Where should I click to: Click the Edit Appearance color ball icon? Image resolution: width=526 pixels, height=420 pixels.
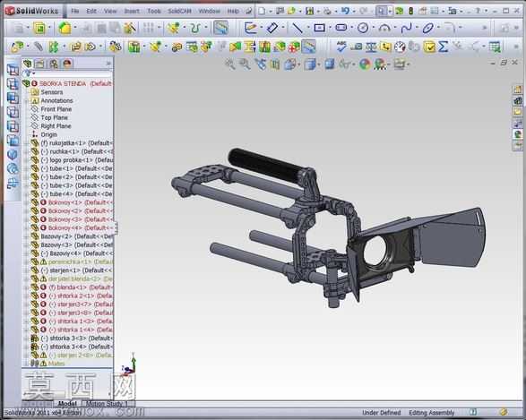[x=365, y=64]
